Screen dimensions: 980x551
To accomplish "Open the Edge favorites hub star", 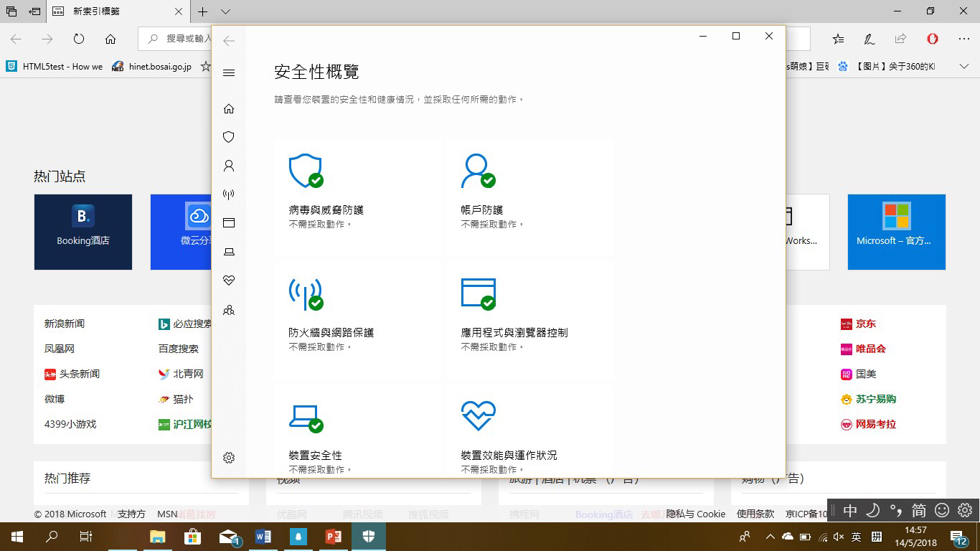I will click(x=838, y=39).
